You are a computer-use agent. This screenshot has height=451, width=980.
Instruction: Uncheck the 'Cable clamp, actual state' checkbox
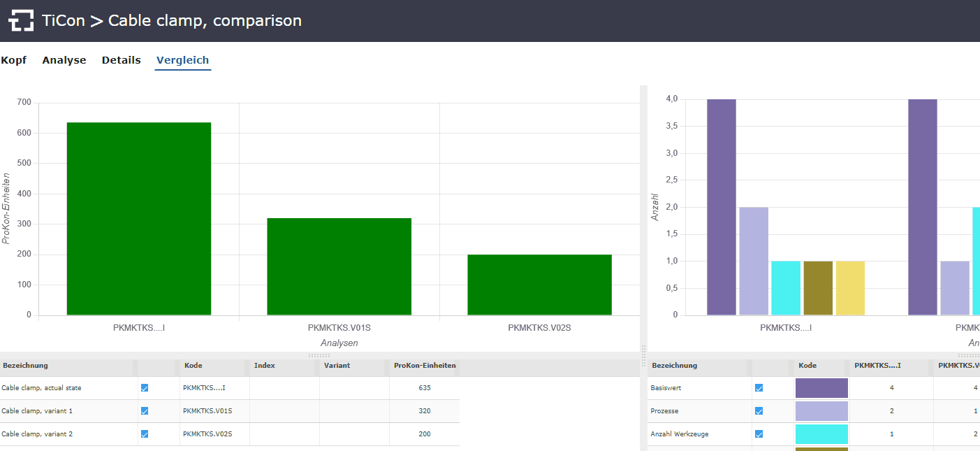[145, 388]
